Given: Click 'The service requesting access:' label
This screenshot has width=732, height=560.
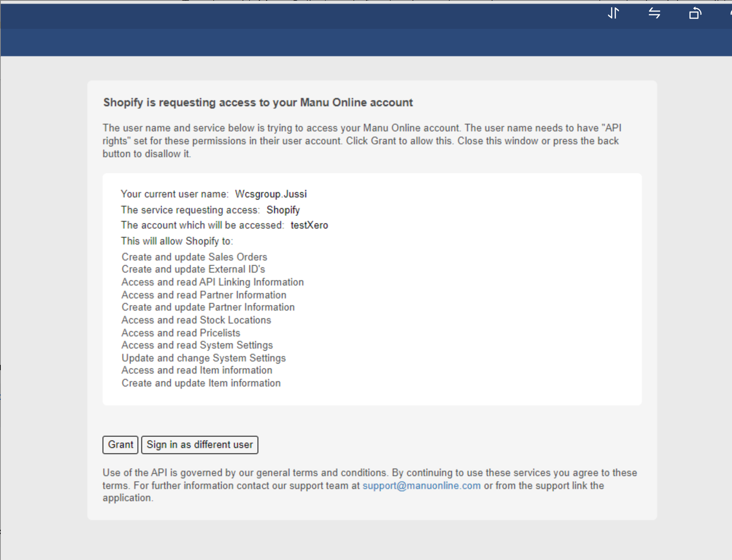Looking at the screenshot, I should [x=190, y=210].
